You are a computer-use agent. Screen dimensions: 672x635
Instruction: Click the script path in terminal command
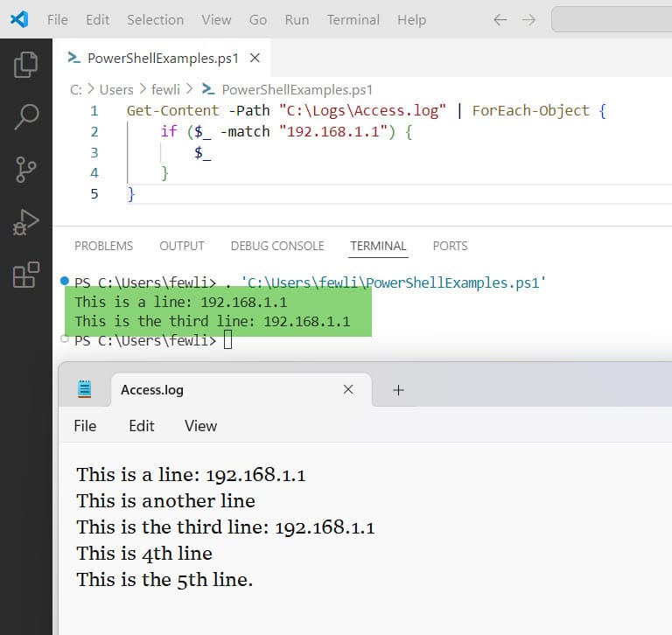pos(394,283)
